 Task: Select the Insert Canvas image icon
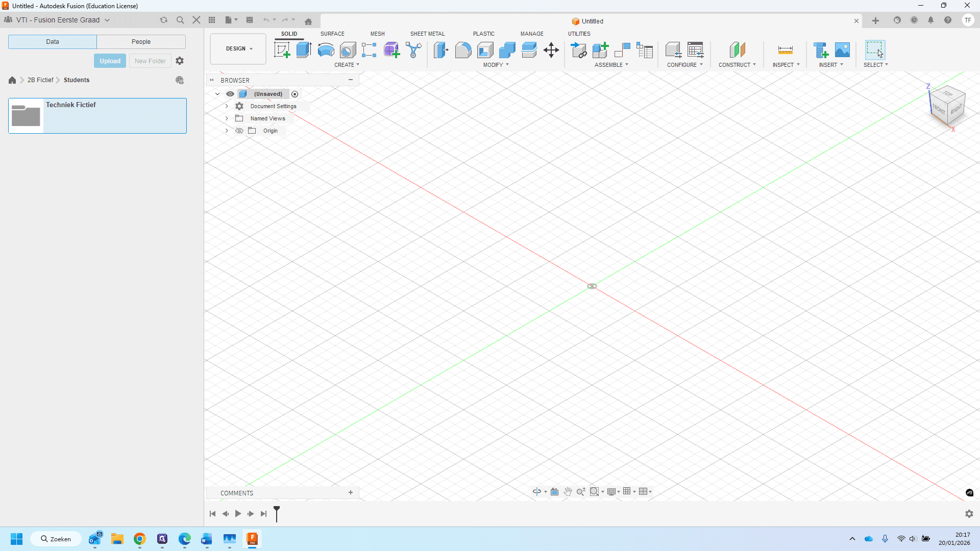843,50
